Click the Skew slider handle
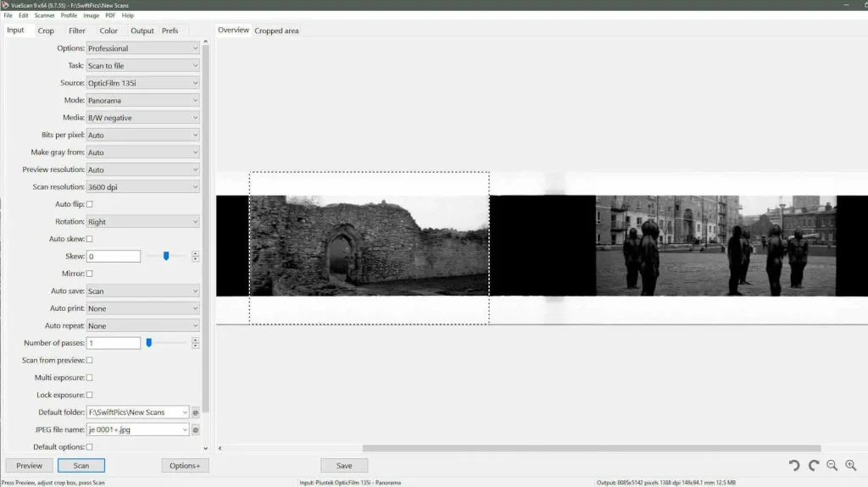 (166, 256)
